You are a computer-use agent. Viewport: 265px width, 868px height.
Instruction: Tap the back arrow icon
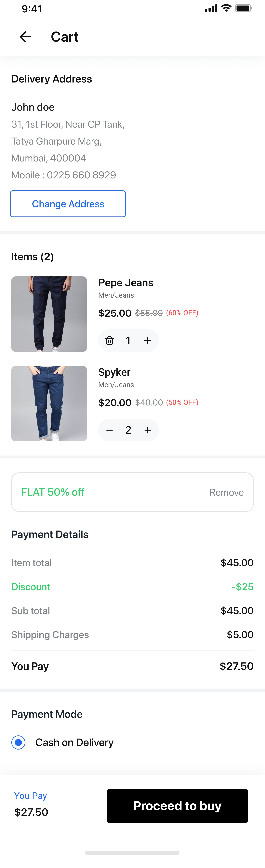tap(25, 37)
